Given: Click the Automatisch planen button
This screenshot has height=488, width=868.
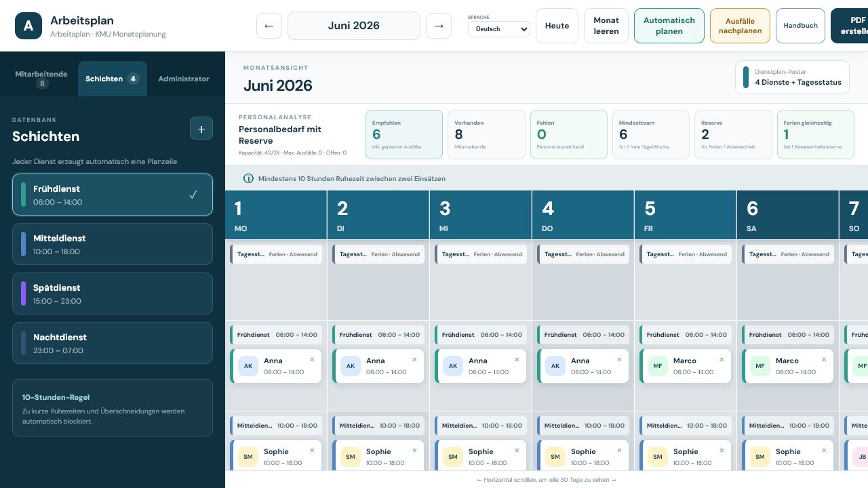Looking at the screenshot, I should (x=669, y=26).
